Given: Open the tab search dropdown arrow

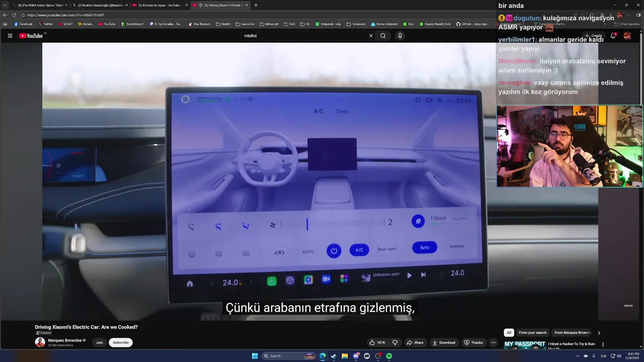Looking at the screenshot, I should point(6,5).
